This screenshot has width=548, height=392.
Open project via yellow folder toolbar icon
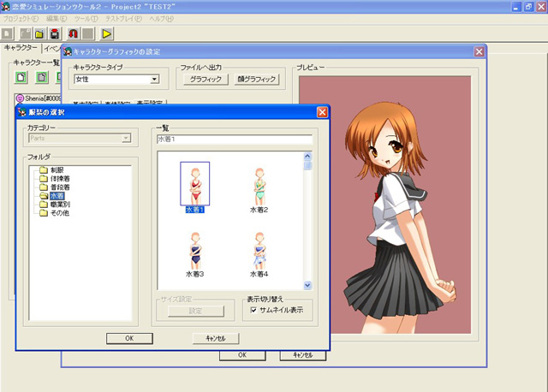tap(39, 34)
